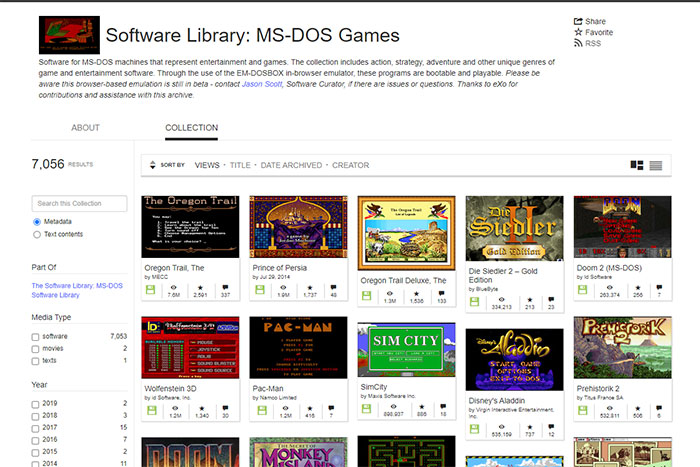This screenshot has width=700, height=467.
Task: Click the reviews bubble on Disney's Aladdin card
Action: pyautogui.click(x=551, y=427)
